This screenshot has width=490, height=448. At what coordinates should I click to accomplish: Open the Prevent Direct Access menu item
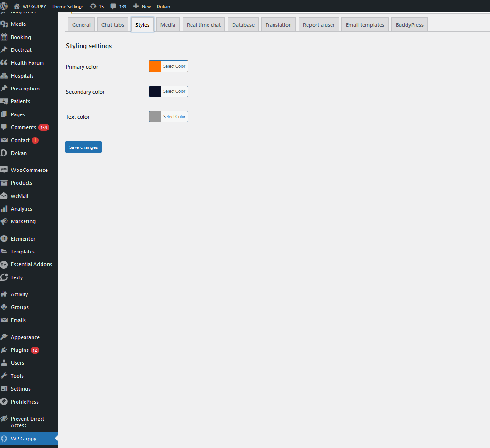[x=27, y=422]
